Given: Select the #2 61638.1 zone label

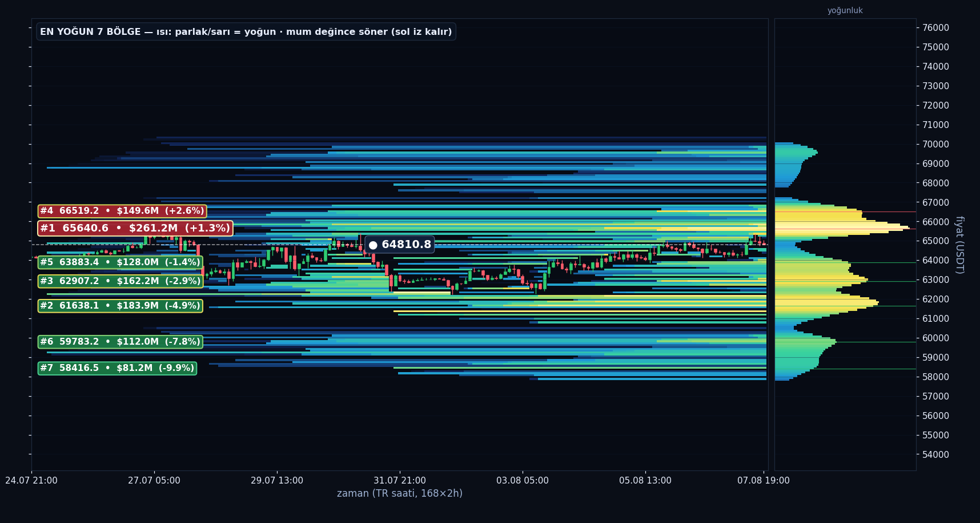Looking at the screenshot, I should coord(121,306).
